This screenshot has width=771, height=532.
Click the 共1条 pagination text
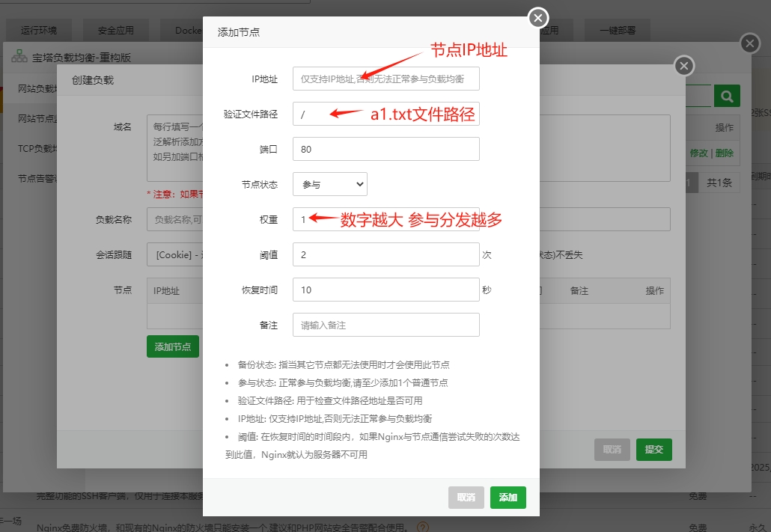coord(719,183)
